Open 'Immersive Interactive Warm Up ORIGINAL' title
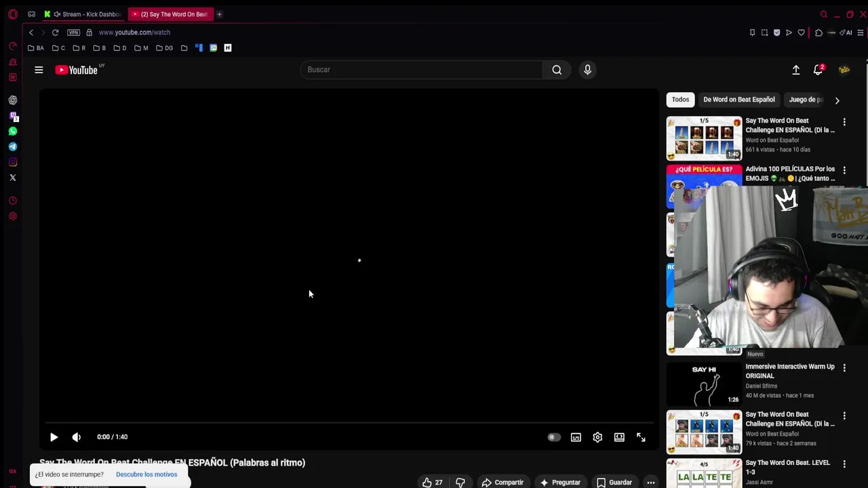Screen dimensions: 868x488 (790, 371)
